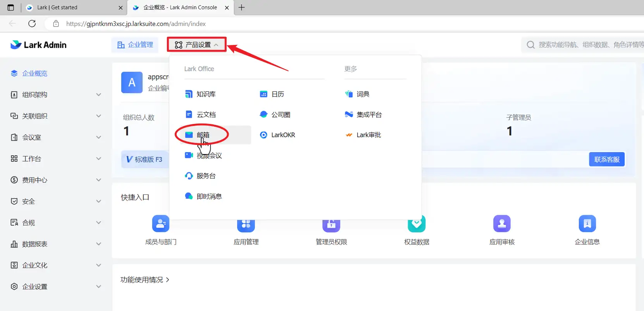
Task: Close the Lark Admin Console tab
Action: [x=227, y=7]
